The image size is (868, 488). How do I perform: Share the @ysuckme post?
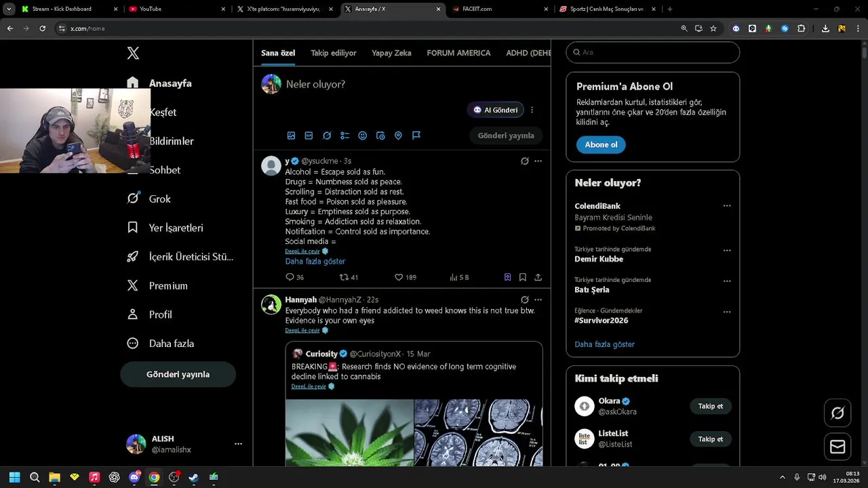click(538, 277)
